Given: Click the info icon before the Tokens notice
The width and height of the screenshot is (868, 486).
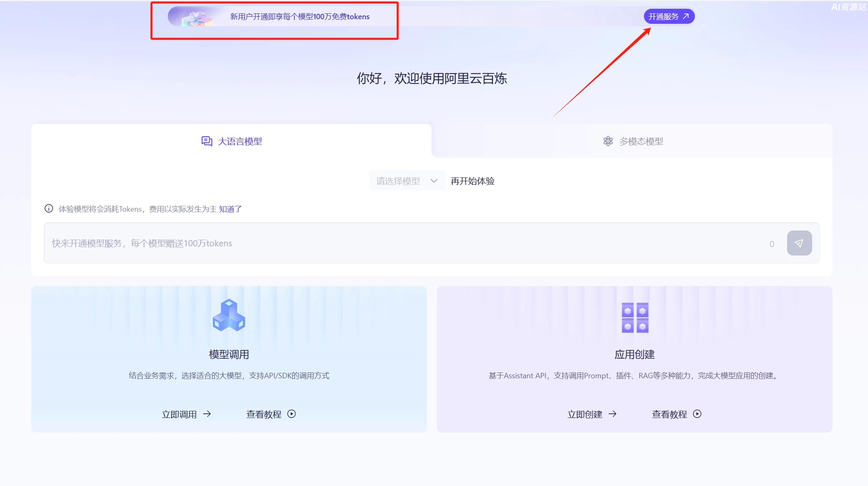Looking at the screenshot, I should pos(49,208).
